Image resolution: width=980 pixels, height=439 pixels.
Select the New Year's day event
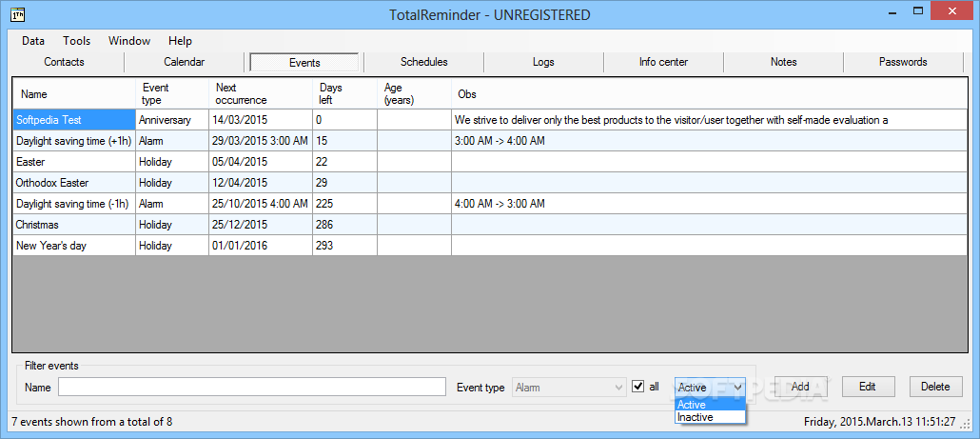pyautogui.click(x=74, y=246)
